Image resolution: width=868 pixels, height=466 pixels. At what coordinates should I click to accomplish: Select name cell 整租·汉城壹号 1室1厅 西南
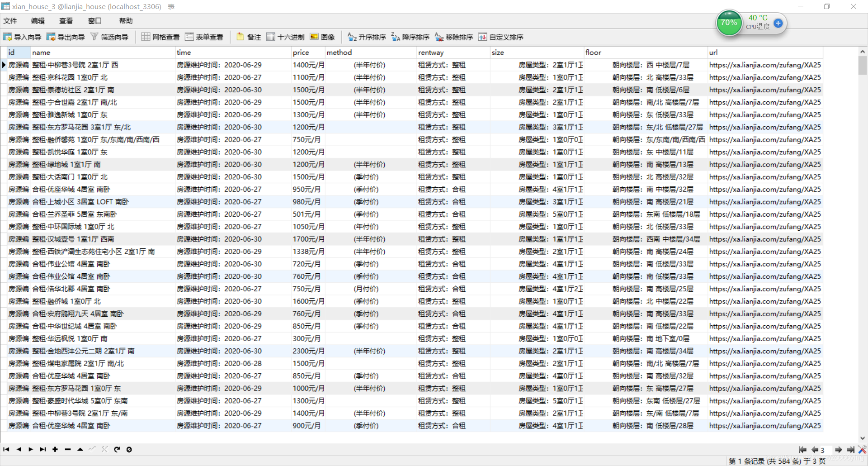(103, 239)
